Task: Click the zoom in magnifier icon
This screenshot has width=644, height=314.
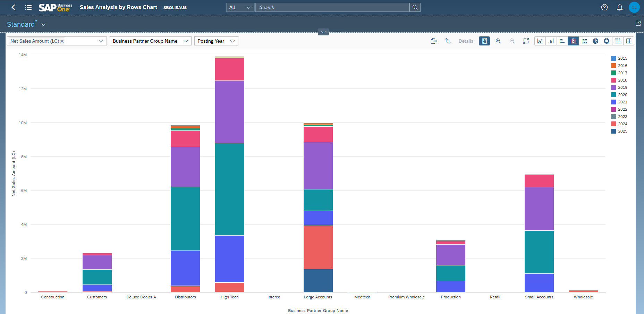Action: coord(498,41)
